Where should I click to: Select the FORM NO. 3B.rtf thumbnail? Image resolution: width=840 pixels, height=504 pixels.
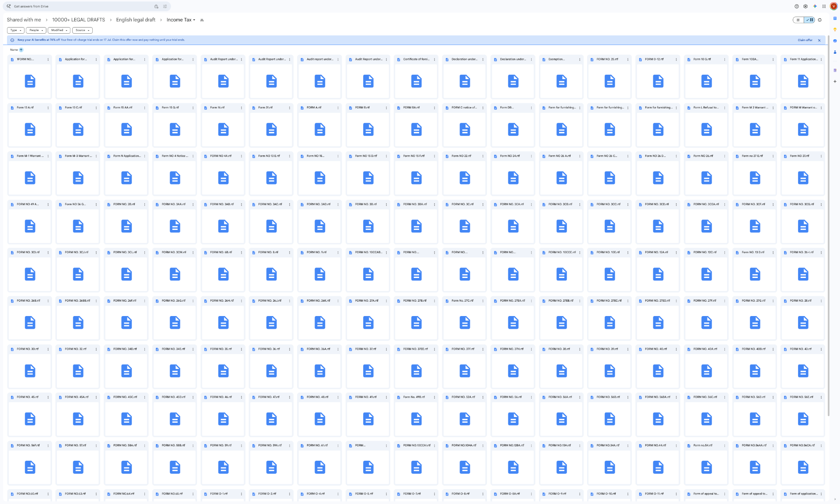click(368, 226)
